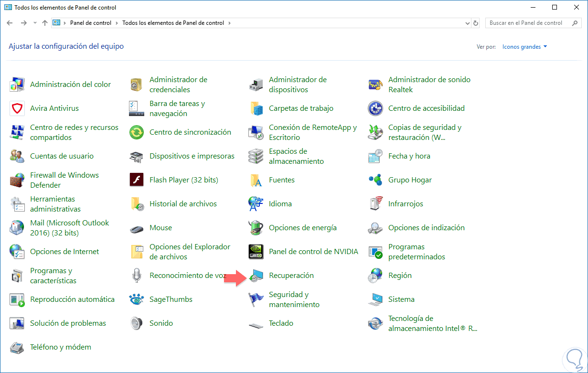Screen dimensions: 588x373
Task: Click the Fecha y hora calendar icon
Action: point(375,156)
